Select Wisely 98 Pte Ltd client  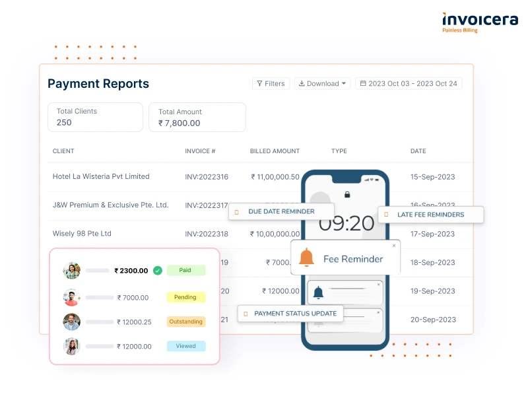click(x=82, y=234)
